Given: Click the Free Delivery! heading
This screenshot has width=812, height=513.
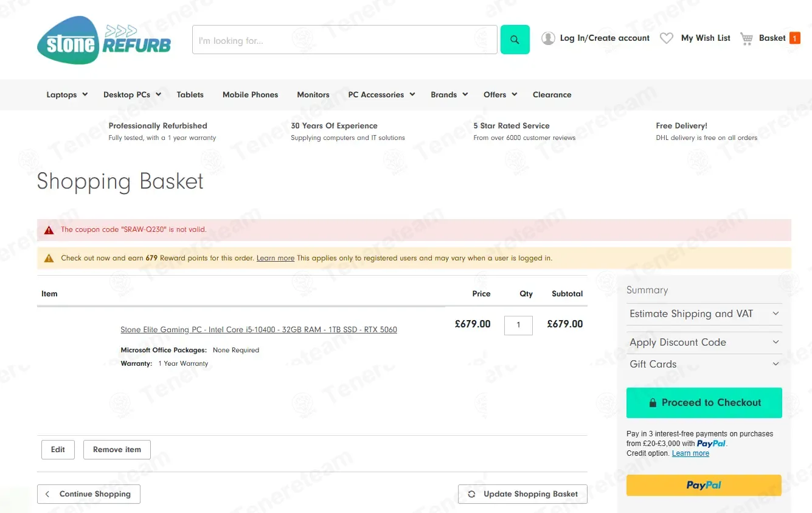Looking at the screenshot, I should click(x=681, y=126).
